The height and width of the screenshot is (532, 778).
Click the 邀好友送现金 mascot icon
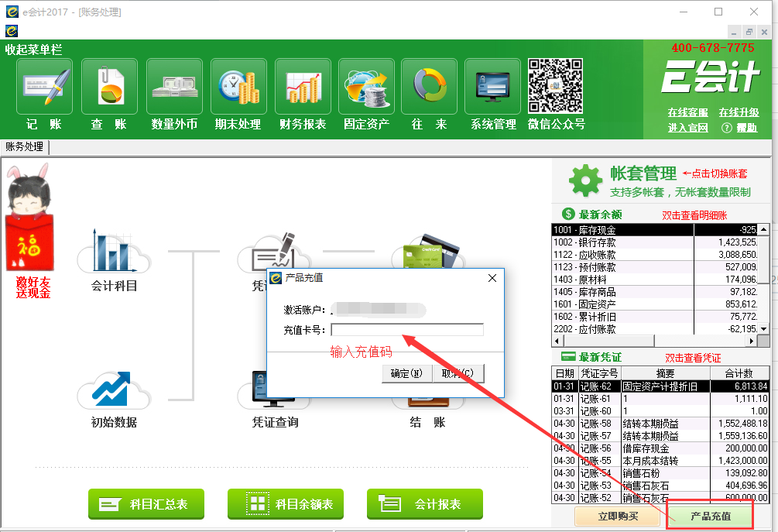(x=29, y=218)
